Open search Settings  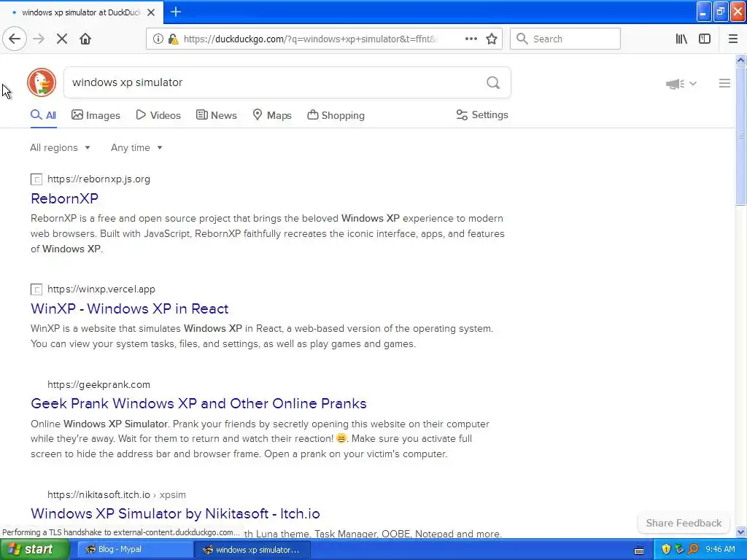point(482,114)
